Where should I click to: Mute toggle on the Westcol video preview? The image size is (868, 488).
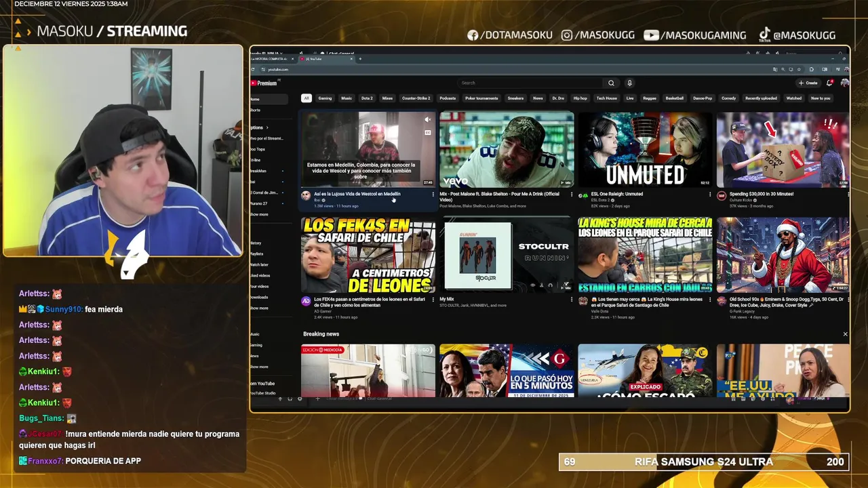427,120
